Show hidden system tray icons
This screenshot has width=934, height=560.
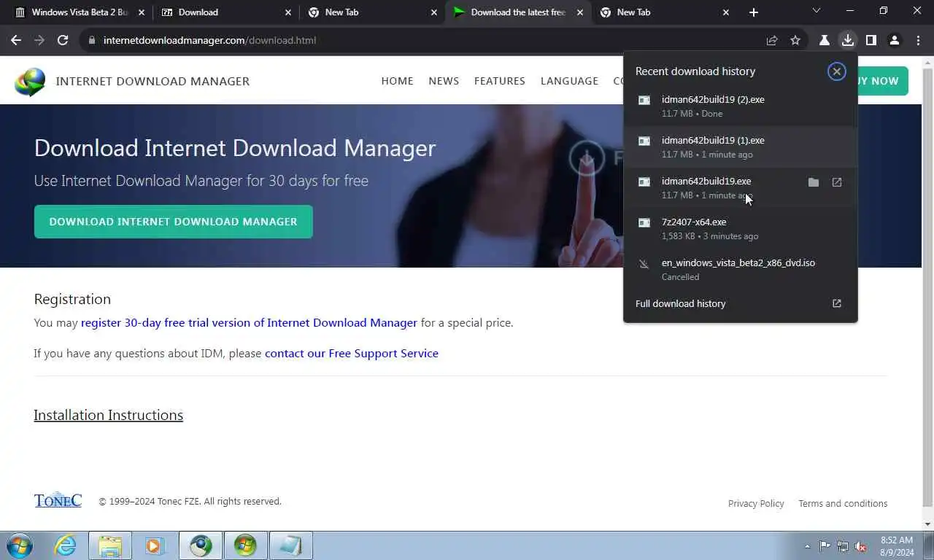pos(807,546)
